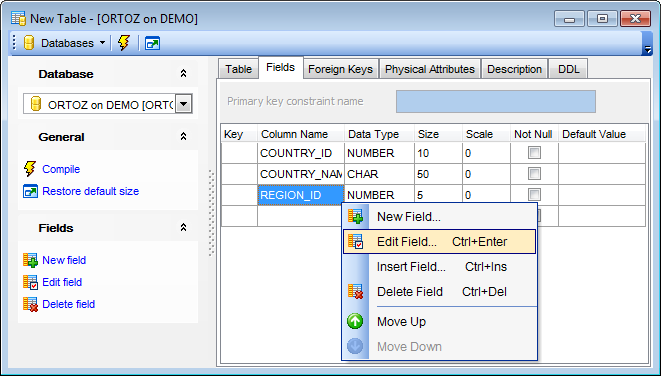Open the DDL tab
661x376 pixels.
568,69
